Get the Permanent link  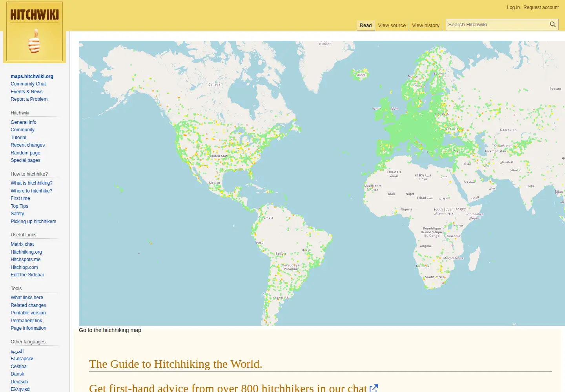point(26,321)
